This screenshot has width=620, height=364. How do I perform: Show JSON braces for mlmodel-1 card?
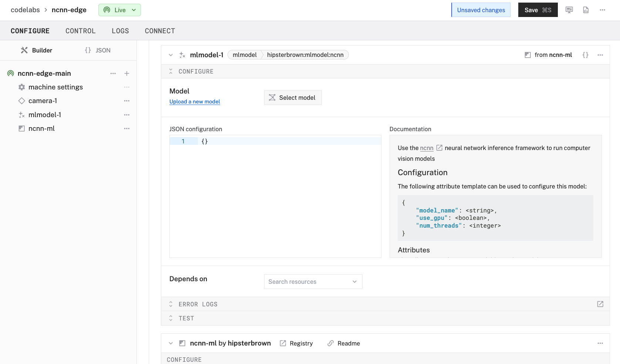click(585, 55)
